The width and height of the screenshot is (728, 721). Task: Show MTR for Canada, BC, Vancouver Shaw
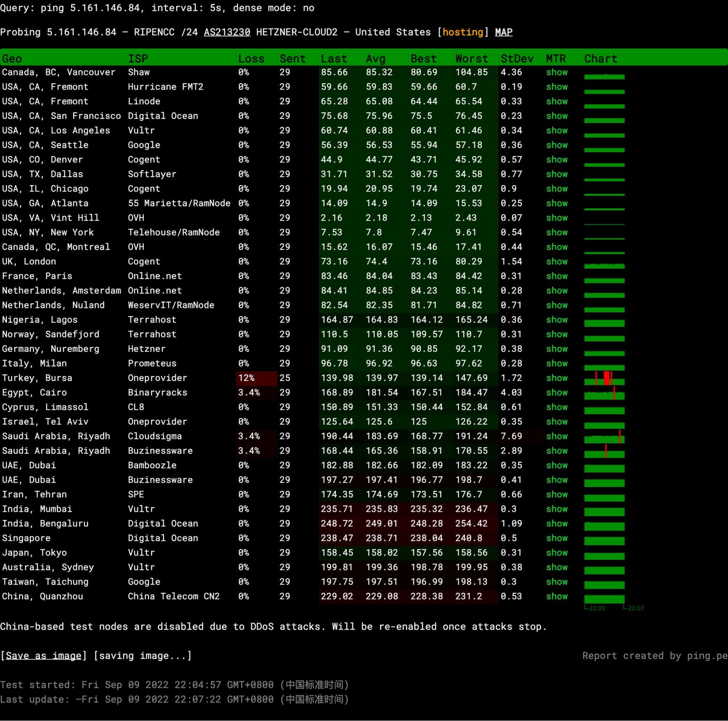[x=556, y=72]
